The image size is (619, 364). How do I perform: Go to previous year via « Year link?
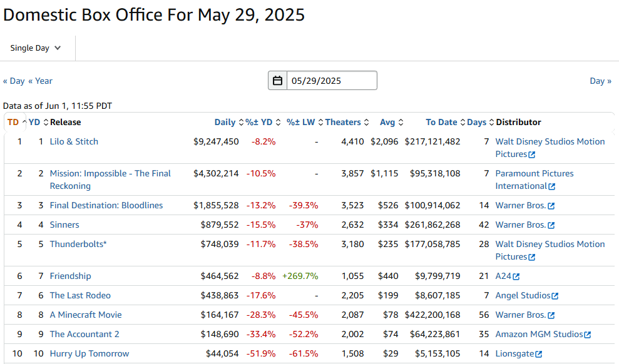40,81
